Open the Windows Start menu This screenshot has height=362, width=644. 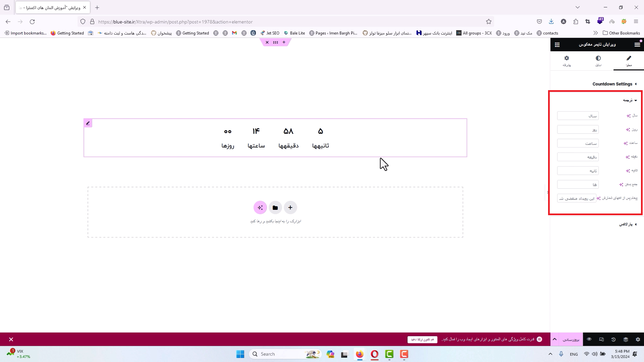coord(240,354)
